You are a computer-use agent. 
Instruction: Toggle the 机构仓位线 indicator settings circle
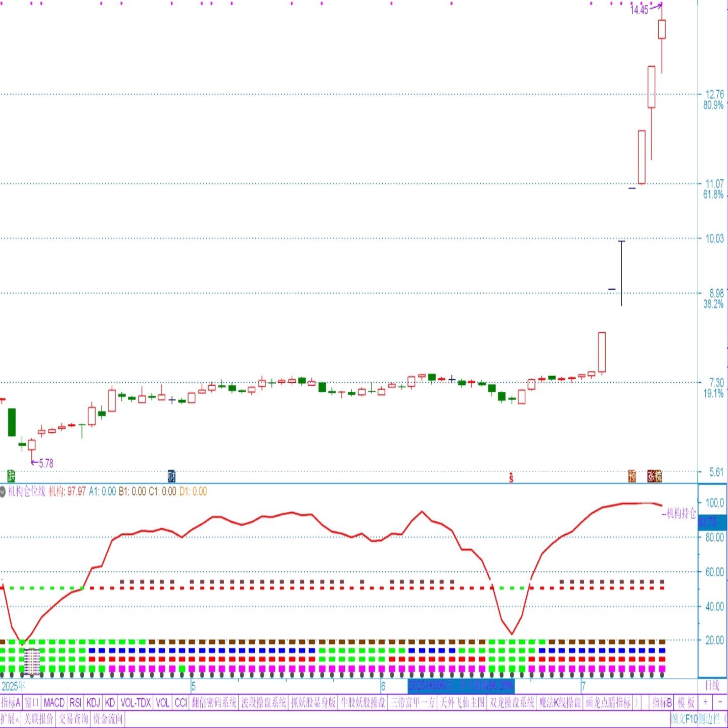3,491
